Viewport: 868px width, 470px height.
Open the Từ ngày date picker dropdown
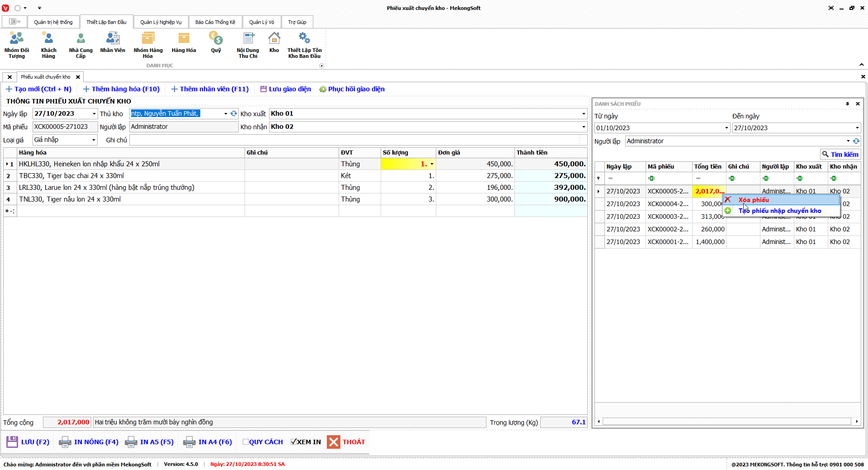[x=726, y=128]
